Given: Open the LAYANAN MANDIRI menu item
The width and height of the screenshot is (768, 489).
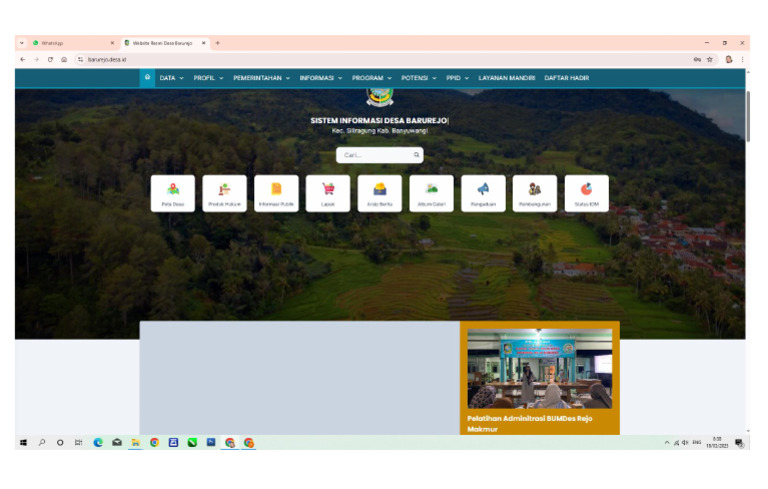Looking at the screenshot, I should click(x=506, y=78).
